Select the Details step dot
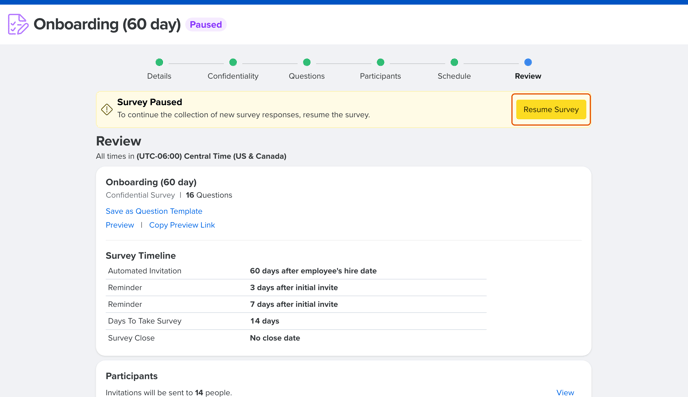688x397 pixels. tap(159, 62)
